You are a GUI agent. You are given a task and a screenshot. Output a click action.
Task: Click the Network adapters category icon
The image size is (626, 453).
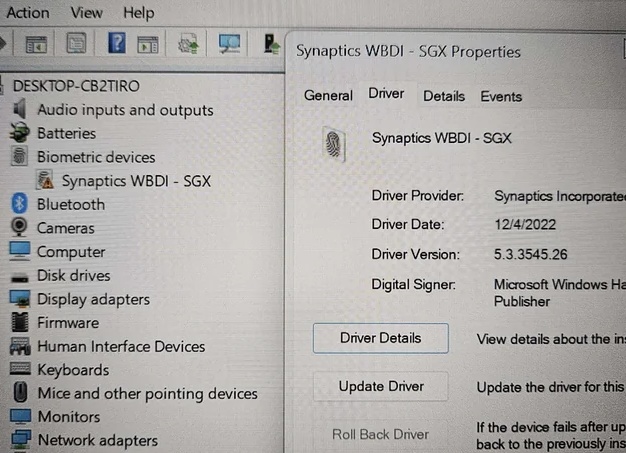click(x=21, y=439)
